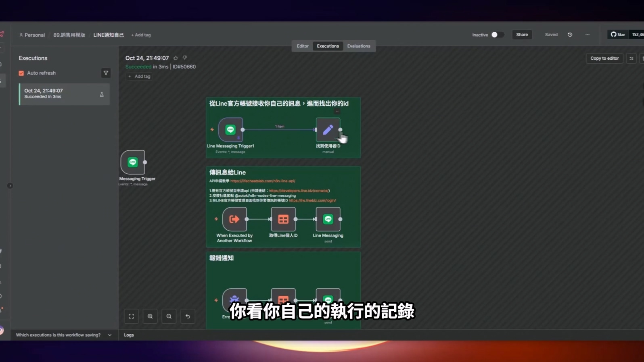
Task: Click the ID#50660 execution text
Action: [184, 67]
